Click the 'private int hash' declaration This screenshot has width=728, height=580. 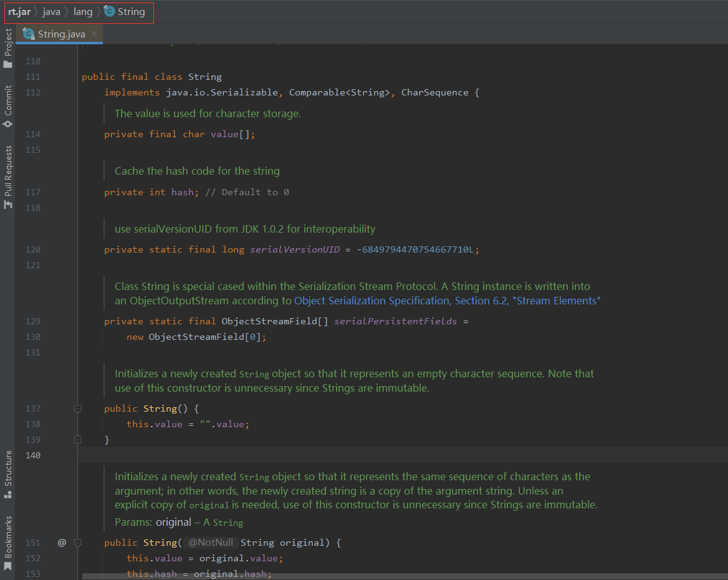(151, 192)
